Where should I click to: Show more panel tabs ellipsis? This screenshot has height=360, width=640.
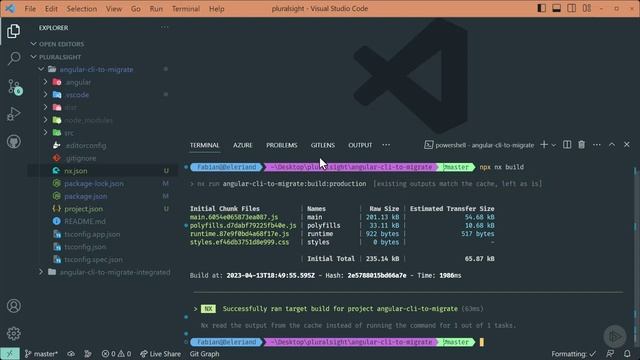click(386, 145)
